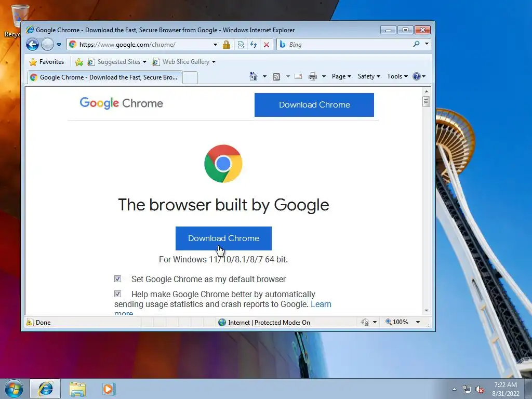Show hidden tray icons arrow

coord(454,389)
